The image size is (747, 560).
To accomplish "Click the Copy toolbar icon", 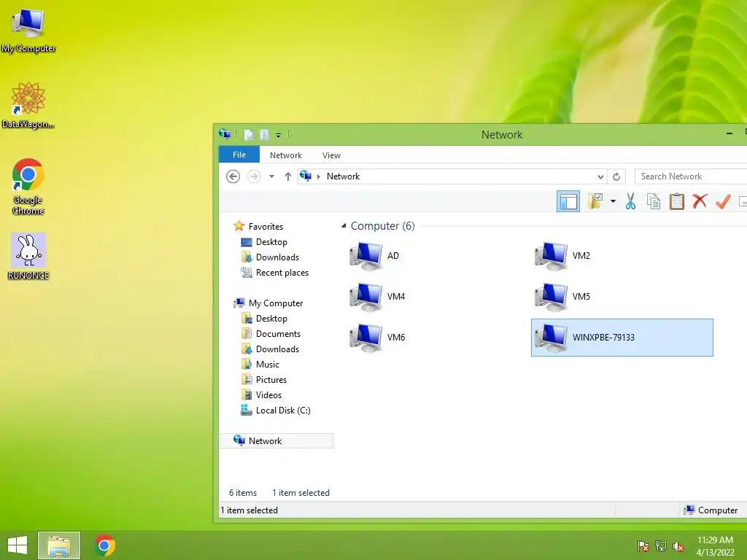I will click(654, 201).
